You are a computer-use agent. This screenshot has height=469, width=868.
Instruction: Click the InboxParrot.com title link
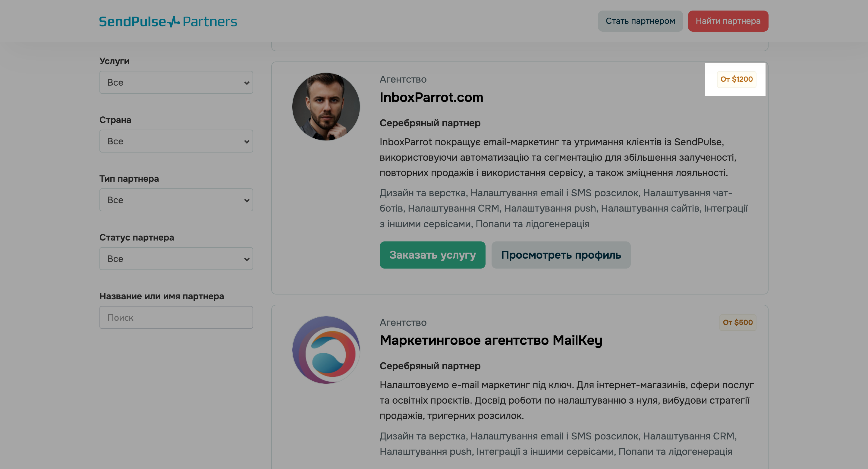pos(431,97)
